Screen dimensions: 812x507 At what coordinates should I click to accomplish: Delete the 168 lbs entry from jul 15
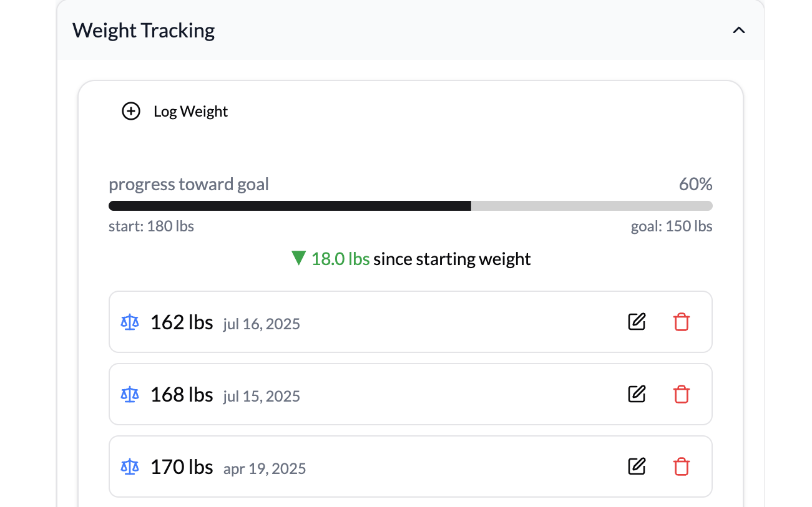tap(682, 394)
